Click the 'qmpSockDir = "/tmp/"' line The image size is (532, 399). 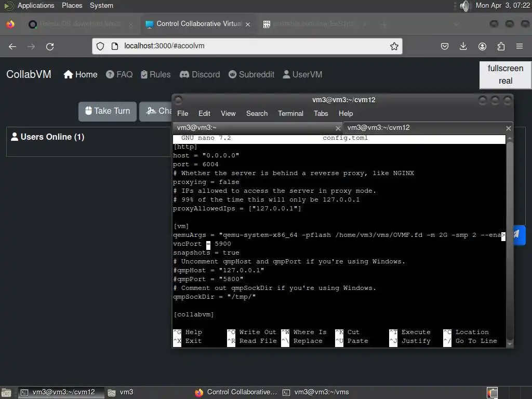[214, 297]
